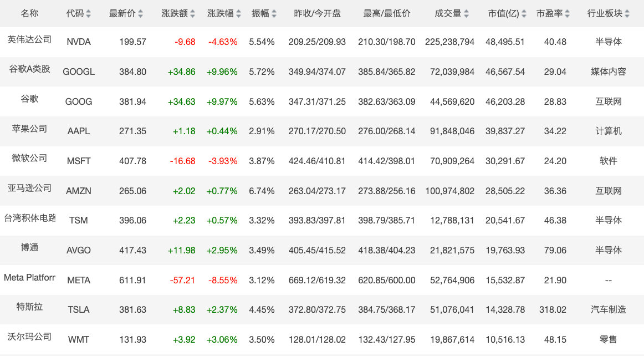Click NVDA market cap 48,495.51
Viewport: 644px width, 356px height.
tap(505, 42)
